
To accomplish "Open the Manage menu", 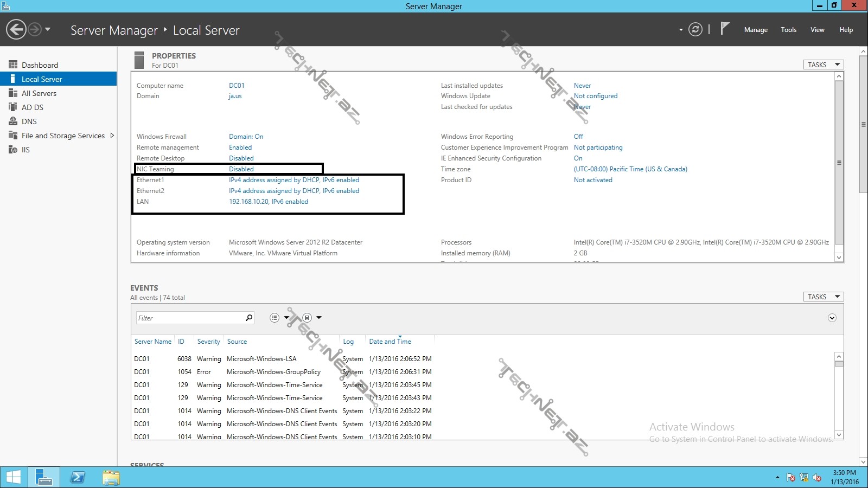I will coord(755,30).
